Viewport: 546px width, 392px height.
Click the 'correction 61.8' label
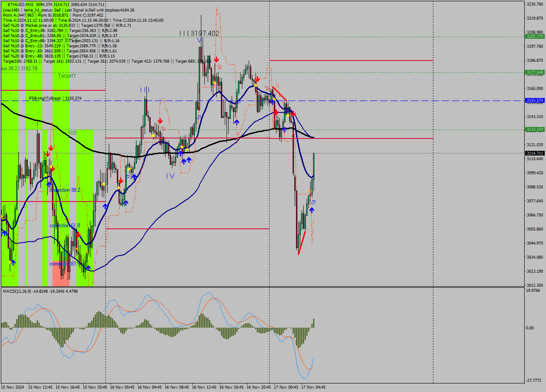coord(65,225)
